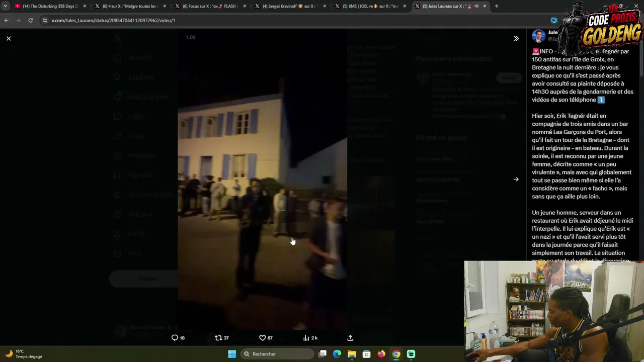Go forward in browser history
644x362 pixels.
[19, 20]
